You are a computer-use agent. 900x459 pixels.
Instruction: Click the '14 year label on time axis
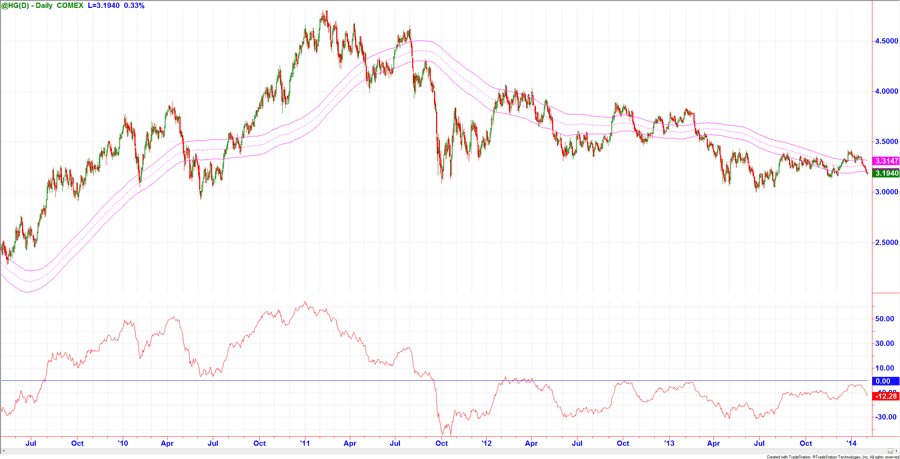point(851,441)
